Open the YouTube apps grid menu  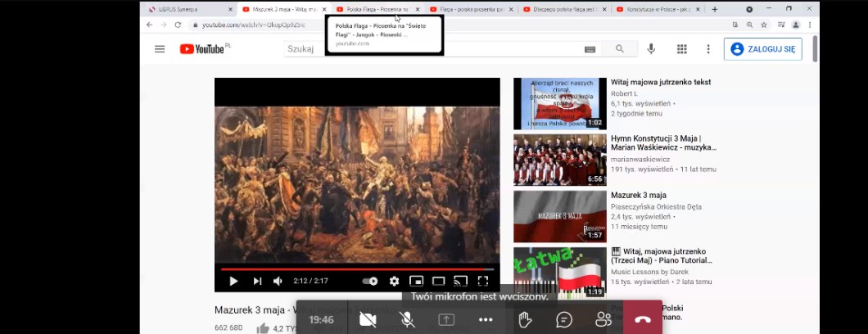click(x=681, y=49)
